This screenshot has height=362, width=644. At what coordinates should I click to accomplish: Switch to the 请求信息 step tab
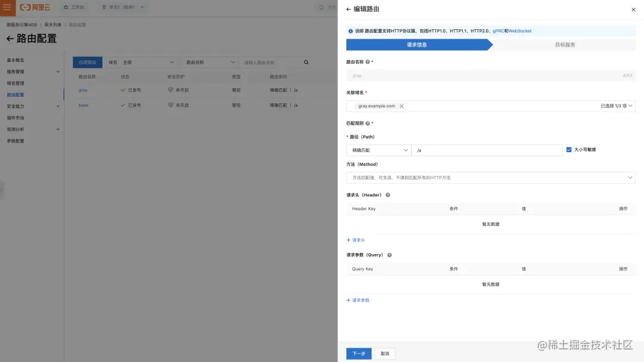[x=417, y=45]
